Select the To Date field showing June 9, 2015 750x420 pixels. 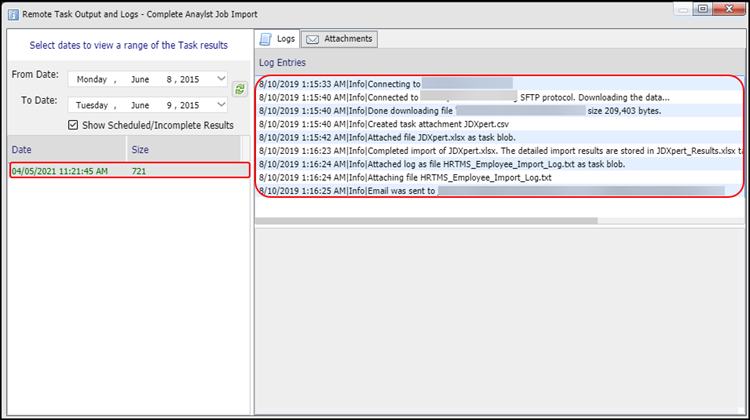click(x=147, y=105)
